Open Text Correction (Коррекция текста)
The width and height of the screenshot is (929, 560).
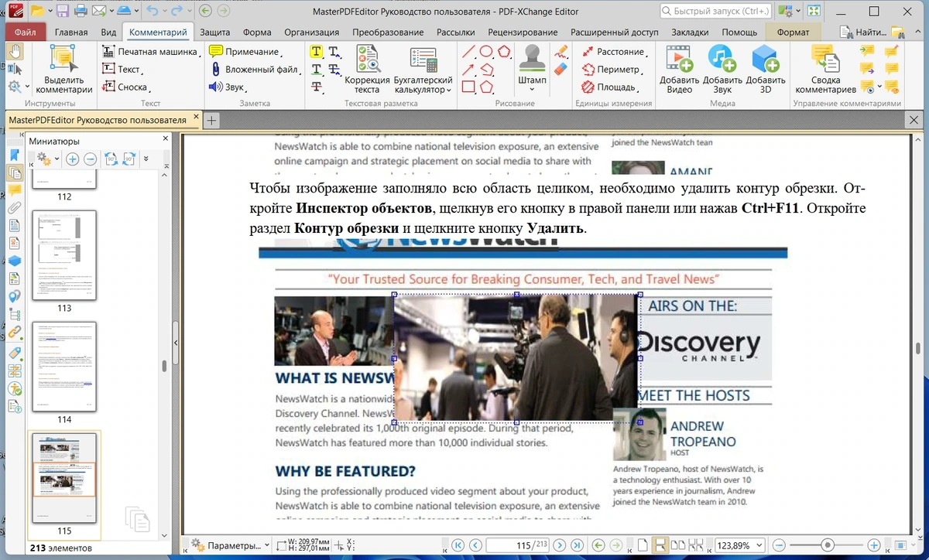click(x=367, y=69)
